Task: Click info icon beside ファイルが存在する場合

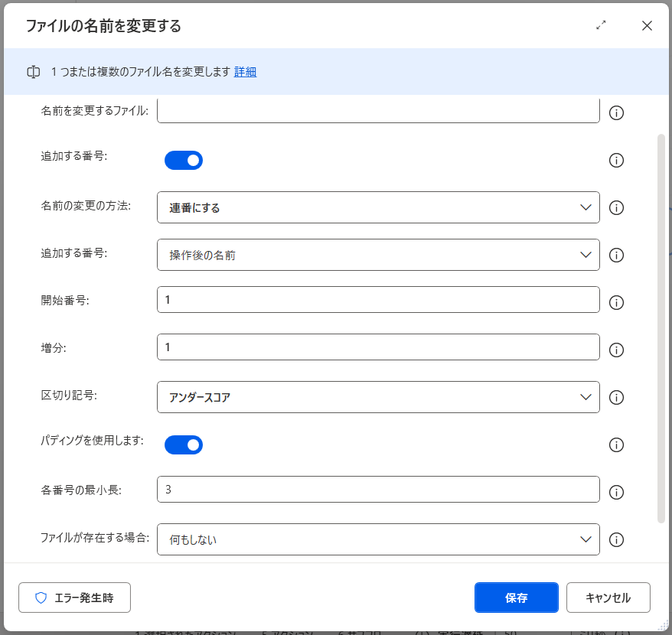Action: 616,540
